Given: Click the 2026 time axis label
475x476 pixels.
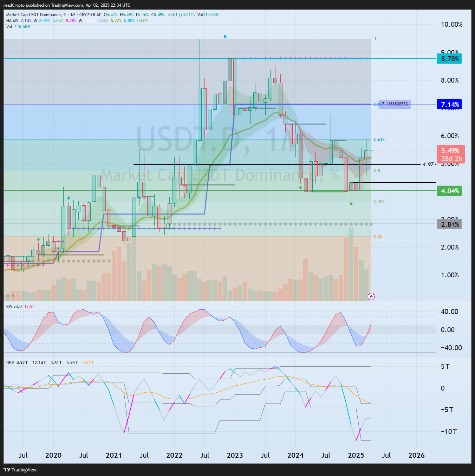Looking at the screenshot, I should coord(416,455).
